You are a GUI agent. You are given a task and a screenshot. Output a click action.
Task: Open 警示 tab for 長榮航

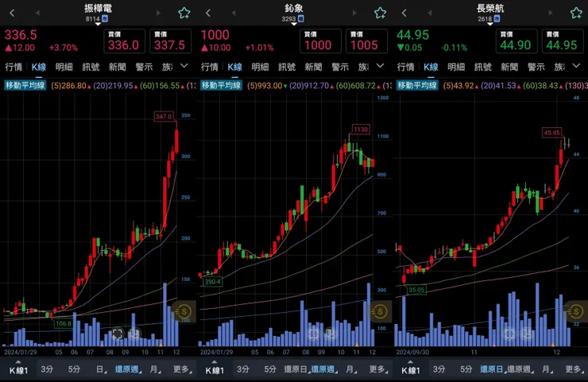tap(536, 67)
